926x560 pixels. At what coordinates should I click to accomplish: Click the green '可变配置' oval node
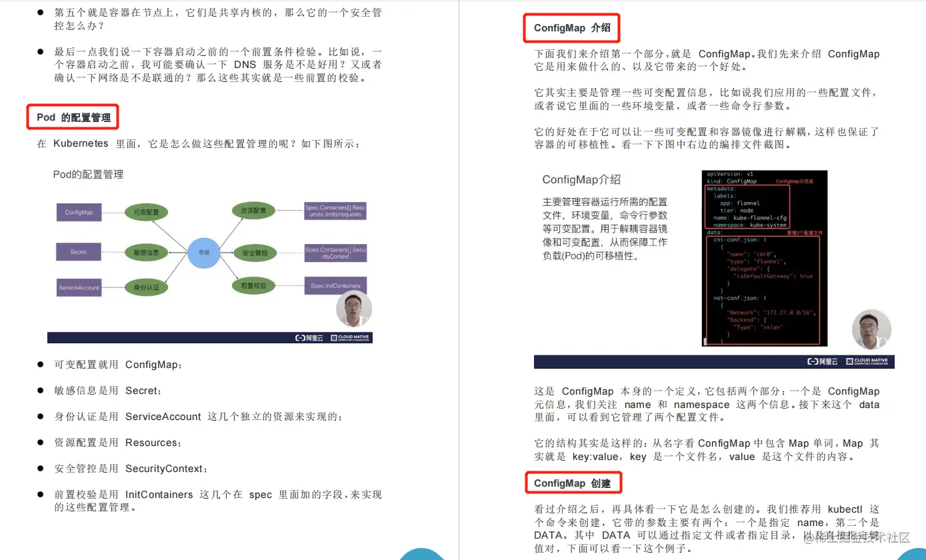[146, 212]
